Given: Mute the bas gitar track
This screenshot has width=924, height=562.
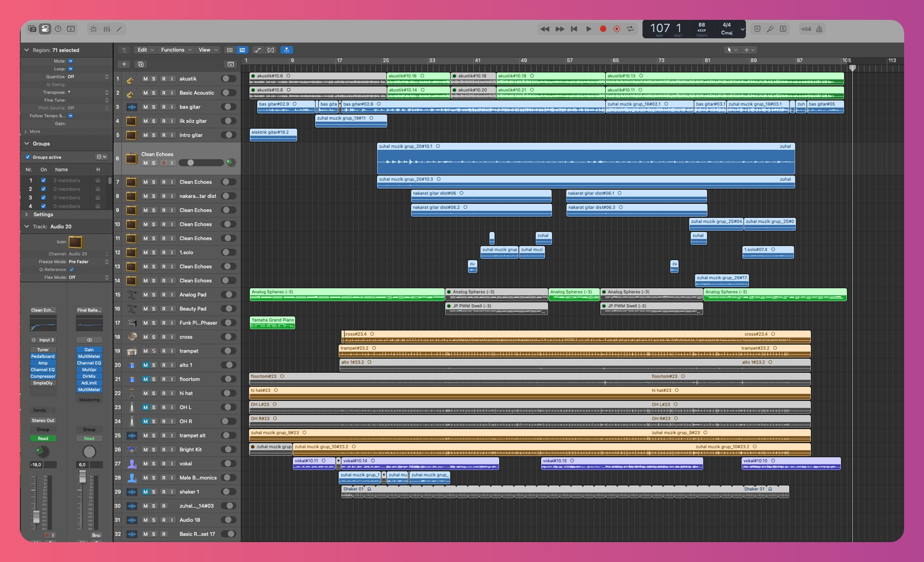Looking at the screenshot, I should click(x=145, y=107).
